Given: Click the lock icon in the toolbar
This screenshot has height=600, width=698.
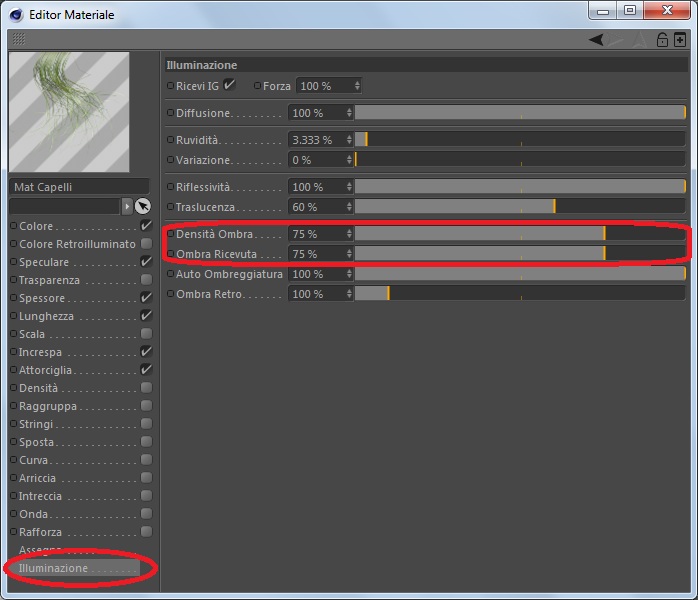Looking at the screenshot, I should click(662, 40).
